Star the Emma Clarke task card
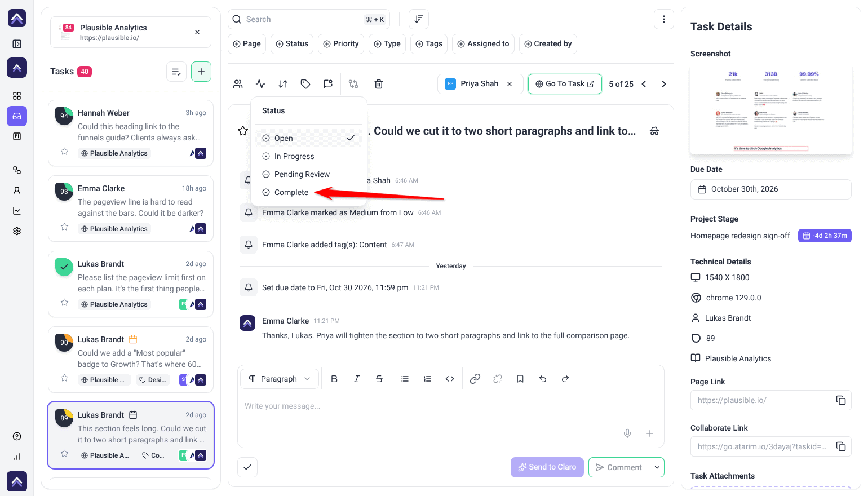This screenshot has width=868, height=496. tap(65, 227)
